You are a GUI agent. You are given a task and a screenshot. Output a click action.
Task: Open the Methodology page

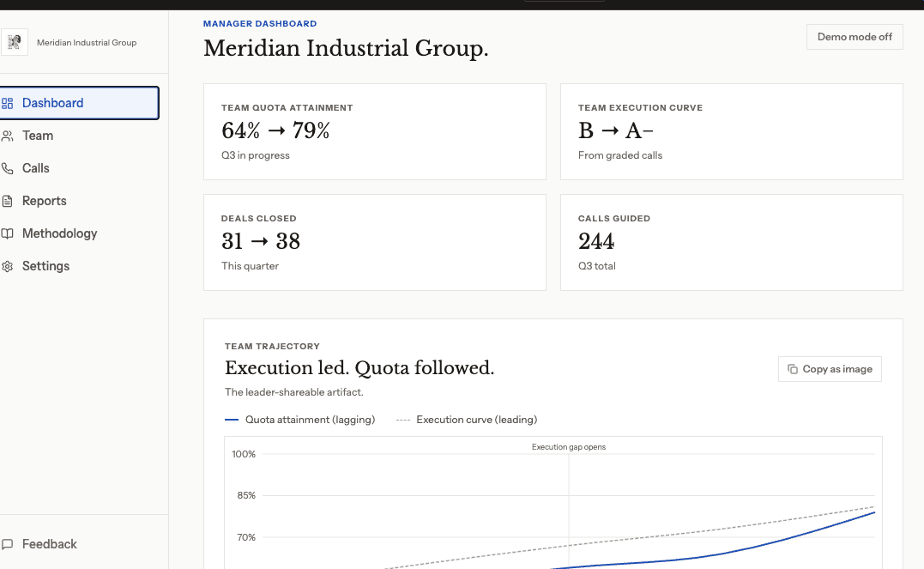tap(79, 233)
